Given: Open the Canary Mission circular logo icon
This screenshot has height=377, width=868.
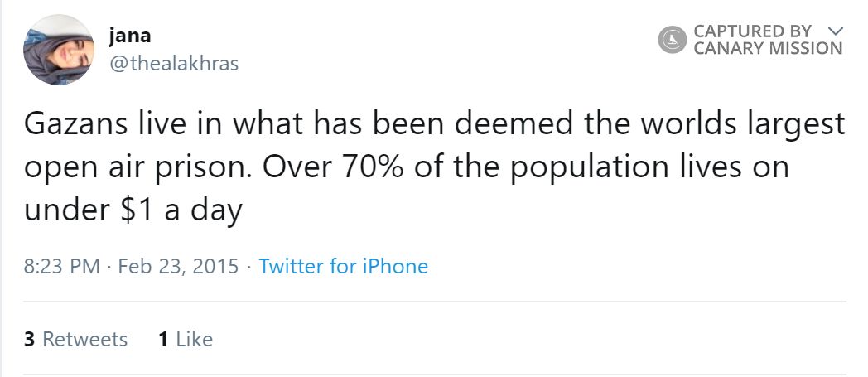Looking at the screenshot, I should tap(673, 39).
